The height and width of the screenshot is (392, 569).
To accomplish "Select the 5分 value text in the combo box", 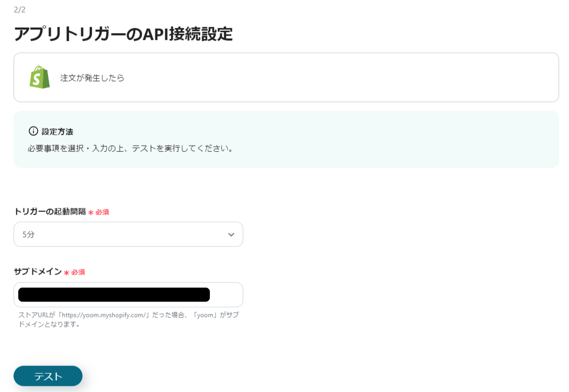I will pos(28,234).
